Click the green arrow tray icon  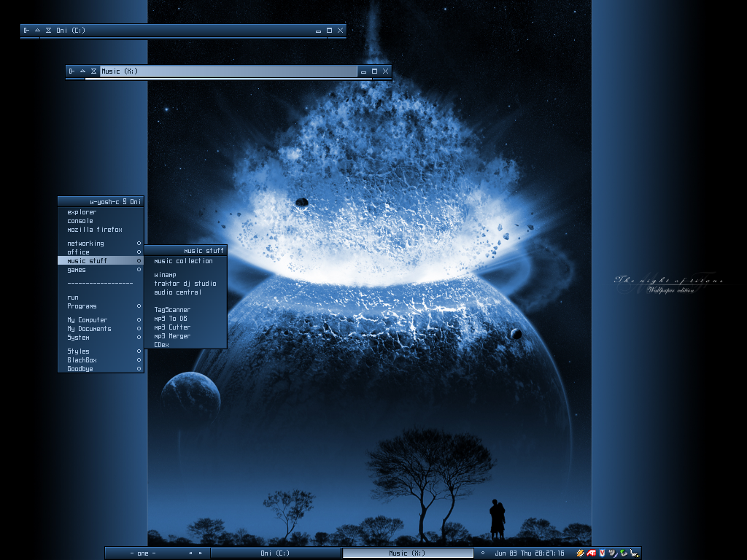[x=624, y=553]
